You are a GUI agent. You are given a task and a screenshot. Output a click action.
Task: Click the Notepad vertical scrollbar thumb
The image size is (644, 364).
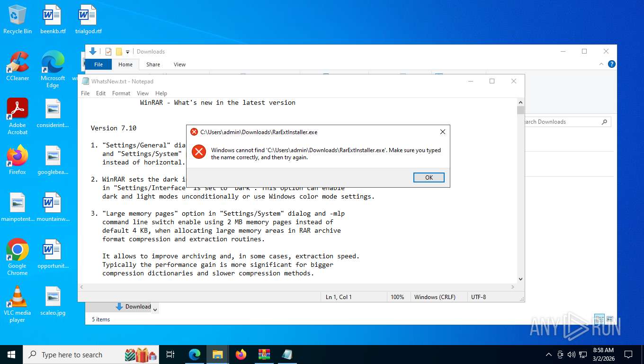pos(520,110)
